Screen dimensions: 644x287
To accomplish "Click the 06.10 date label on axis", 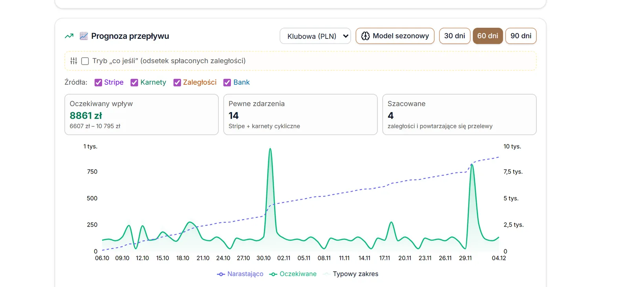I will (102, 258).
